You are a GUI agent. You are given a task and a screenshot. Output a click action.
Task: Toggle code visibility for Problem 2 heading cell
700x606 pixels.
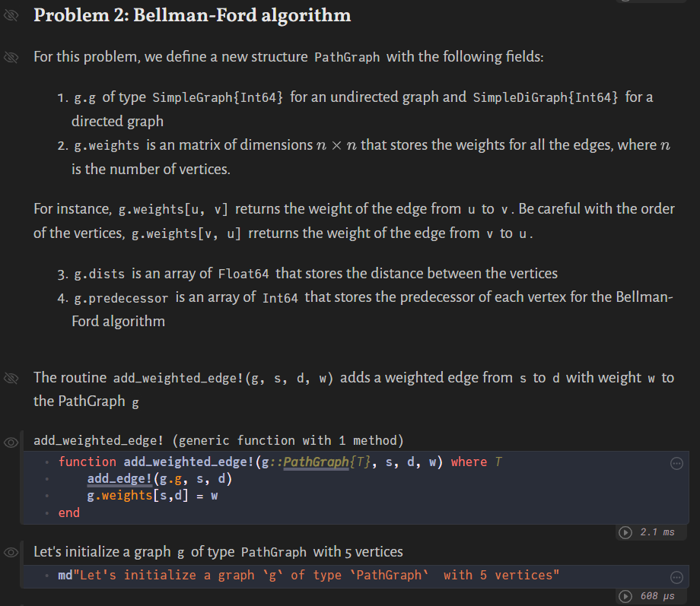pyautogui.click(x=11, y=16)
